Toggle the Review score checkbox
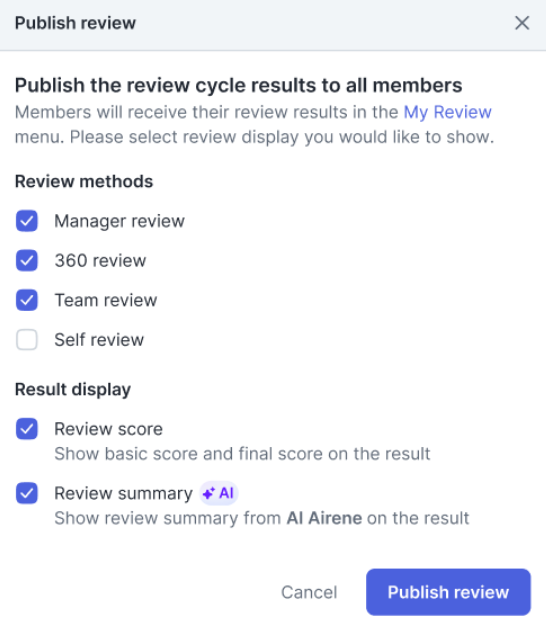The width and height of the screenshot is (546, 634). tap(27, 429)
